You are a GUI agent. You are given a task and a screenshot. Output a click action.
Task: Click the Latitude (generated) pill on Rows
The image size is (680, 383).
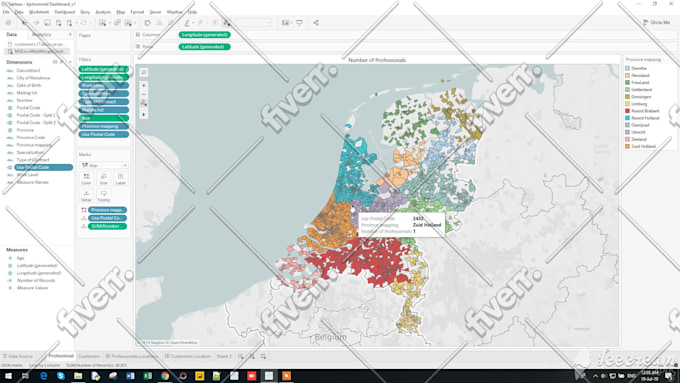point(204,46)
